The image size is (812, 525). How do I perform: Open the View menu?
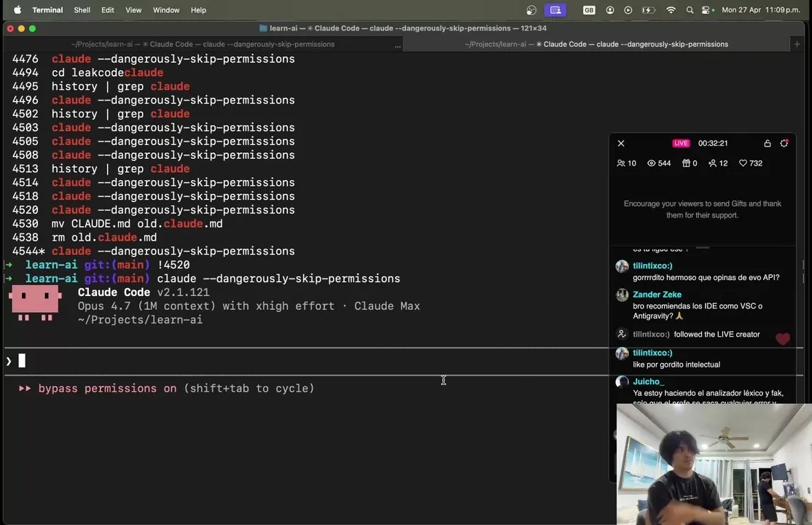click(133, 10)
